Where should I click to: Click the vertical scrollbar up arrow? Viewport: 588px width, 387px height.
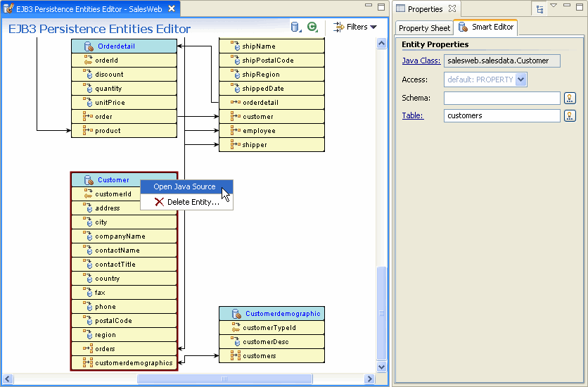click(x=381, y=44)
